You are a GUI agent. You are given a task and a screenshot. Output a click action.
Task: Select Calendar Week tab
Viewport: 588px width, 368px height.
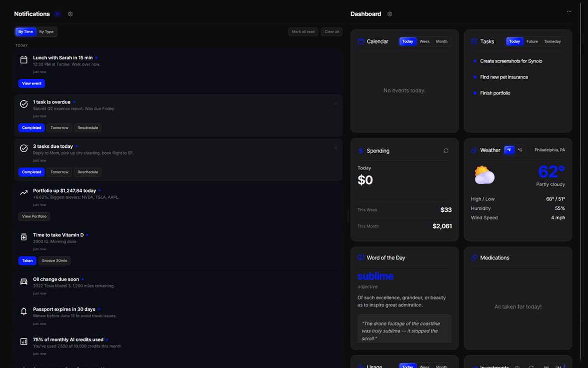[424, 41]
